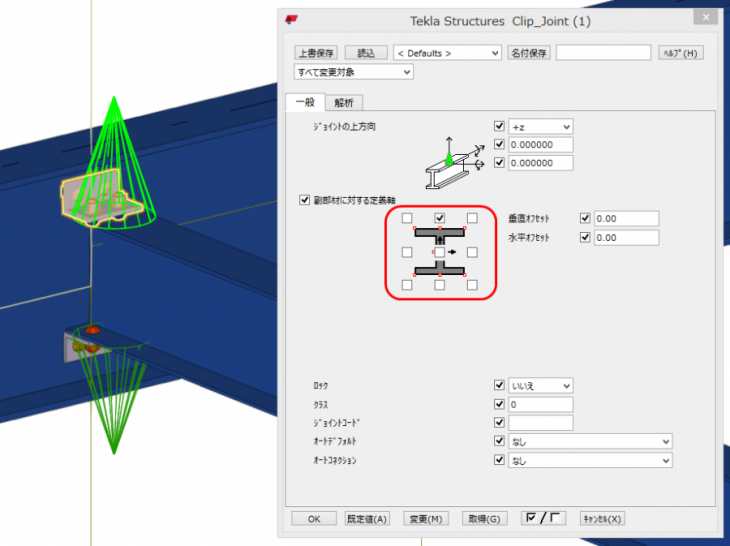Check the middle-right position checkbox of beam diagram
Viewport: 730px width, 546px height.
tap(472, 252)
